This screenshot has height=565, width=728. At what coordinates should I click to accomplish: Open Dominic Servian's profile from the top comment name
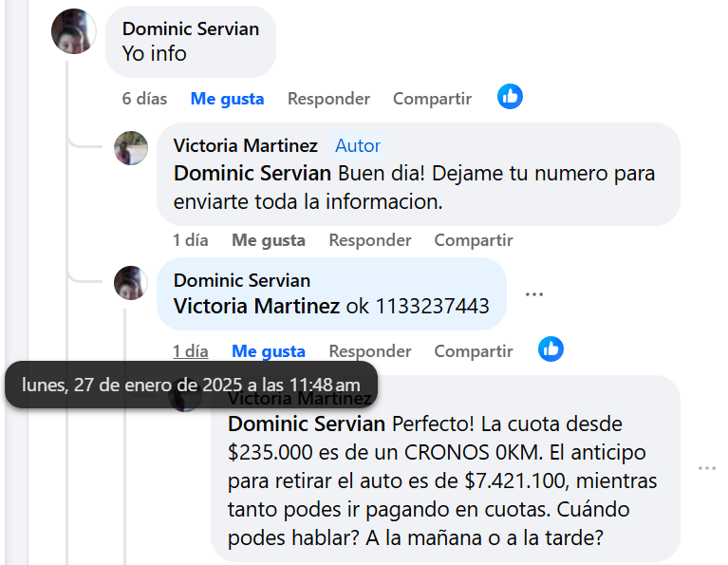point(191,29)
